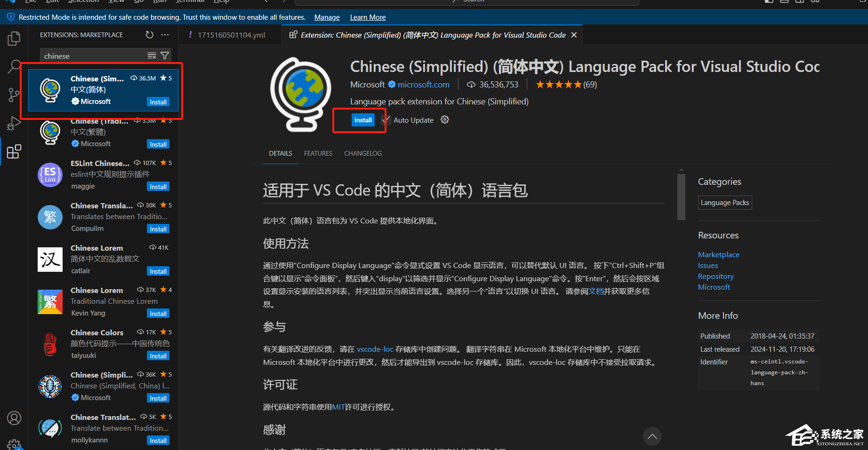Switch to the FEATURES tab
The image size is (868, 450).
318,153
